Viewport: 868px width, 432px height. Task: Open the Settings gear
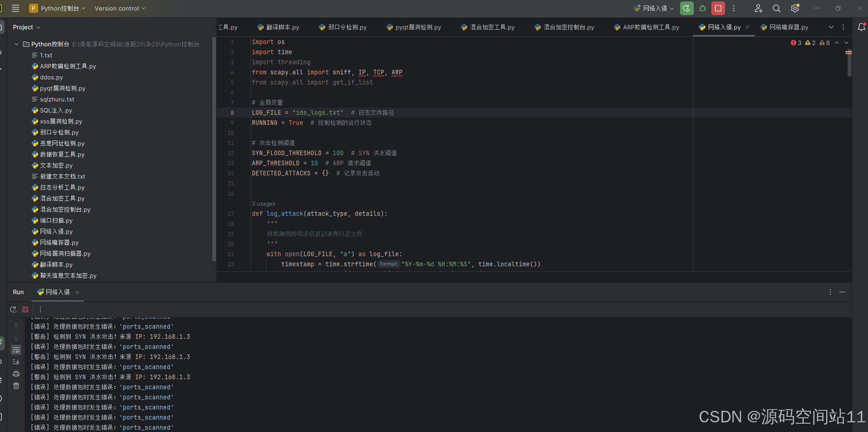(x=794, y=8)
